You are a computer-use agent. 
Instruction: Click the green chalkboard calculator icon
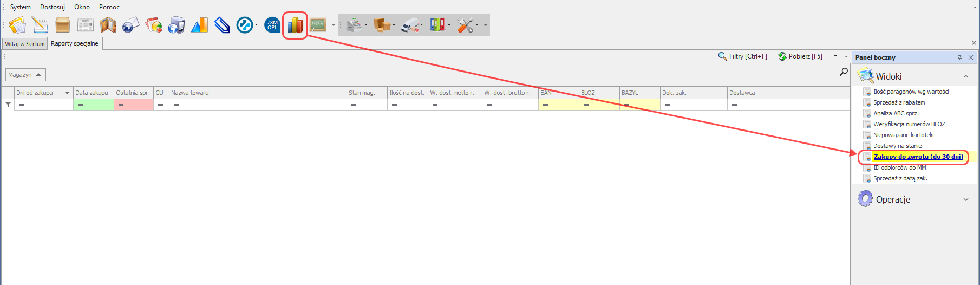(x=318, y=25)
